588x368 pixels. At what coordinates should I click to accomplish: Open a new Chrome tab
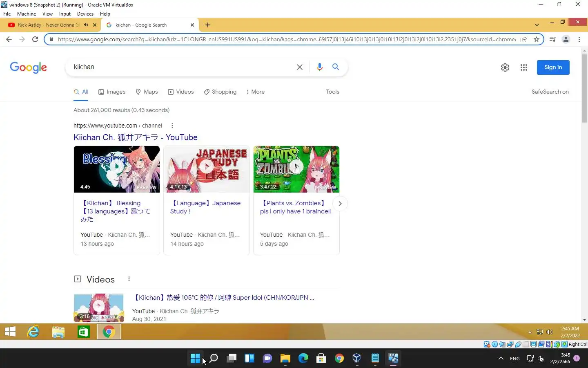tap(208, 25)
